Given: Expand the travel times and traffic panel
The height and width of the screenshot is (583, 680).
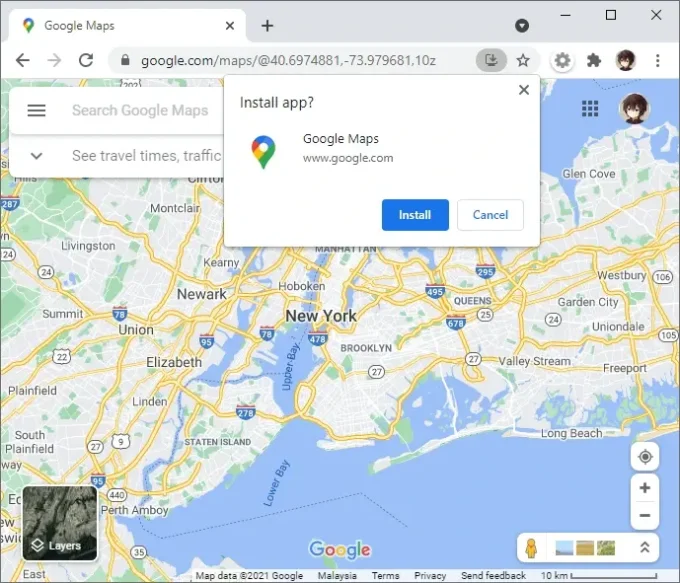Looking at the screenshot, I should click(37, 156).
